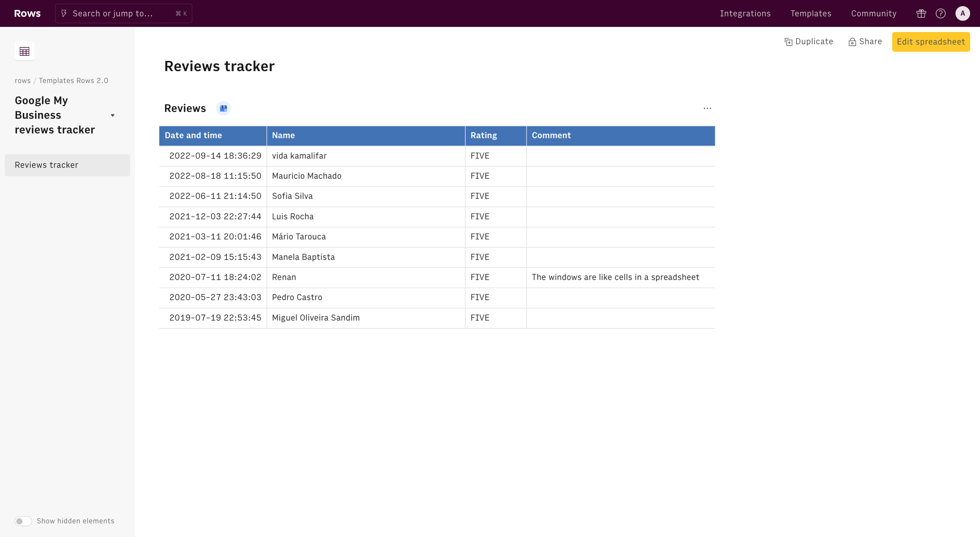The image size is (980, 537).
Task: Click the lightning bolt search icon
Action: [64, 14]
